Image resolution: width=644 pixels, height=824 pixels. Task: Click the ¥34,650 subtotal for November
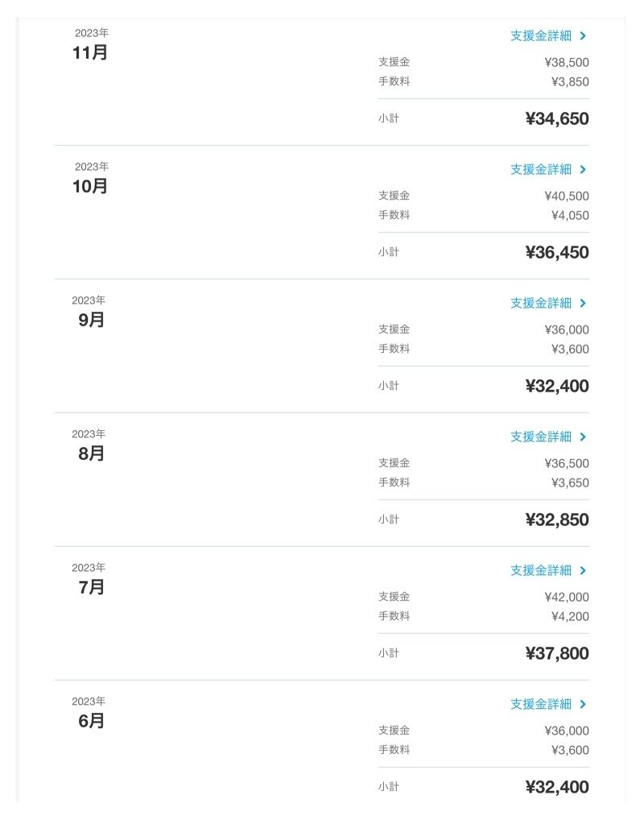click(556, 119)
